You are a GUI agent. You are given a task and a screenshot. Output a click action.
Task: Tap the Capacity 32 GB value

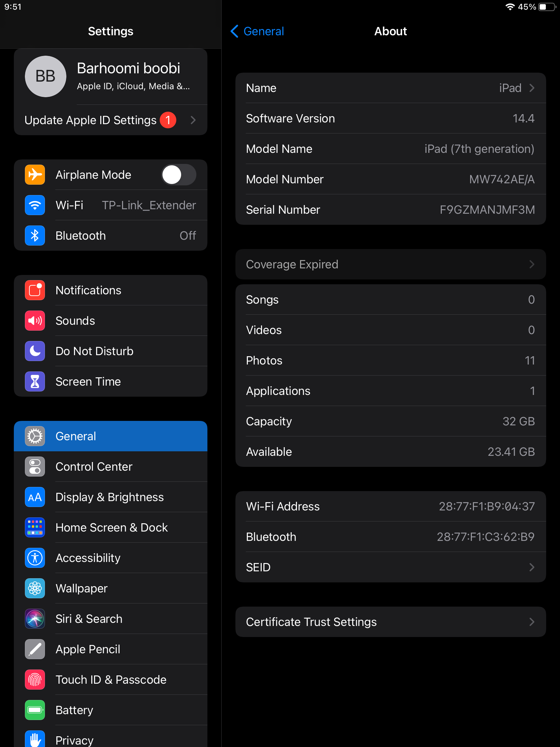tap(519, 421)
